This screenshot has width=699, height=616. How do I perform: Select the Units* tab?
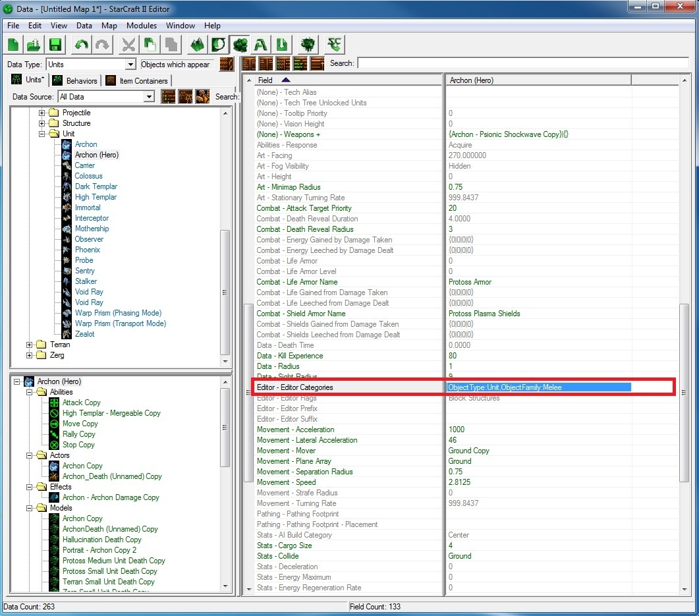click(28, 80)
